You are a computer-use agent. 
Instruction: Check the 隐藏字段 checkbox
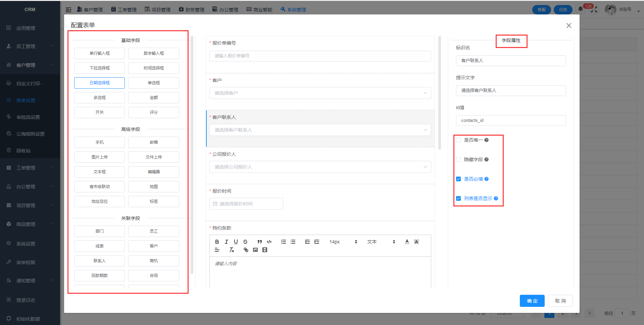pos(458,159)
